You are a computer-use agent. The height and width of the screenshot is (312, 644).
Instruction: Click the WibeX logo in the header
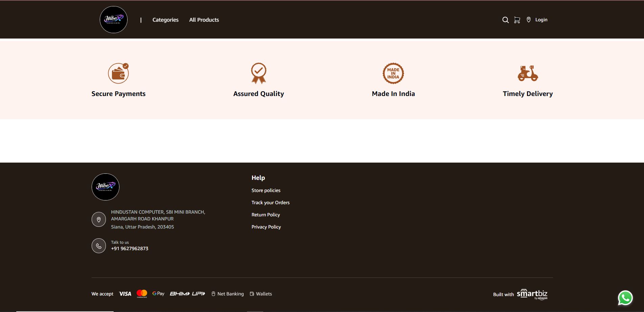coord(114,20)
